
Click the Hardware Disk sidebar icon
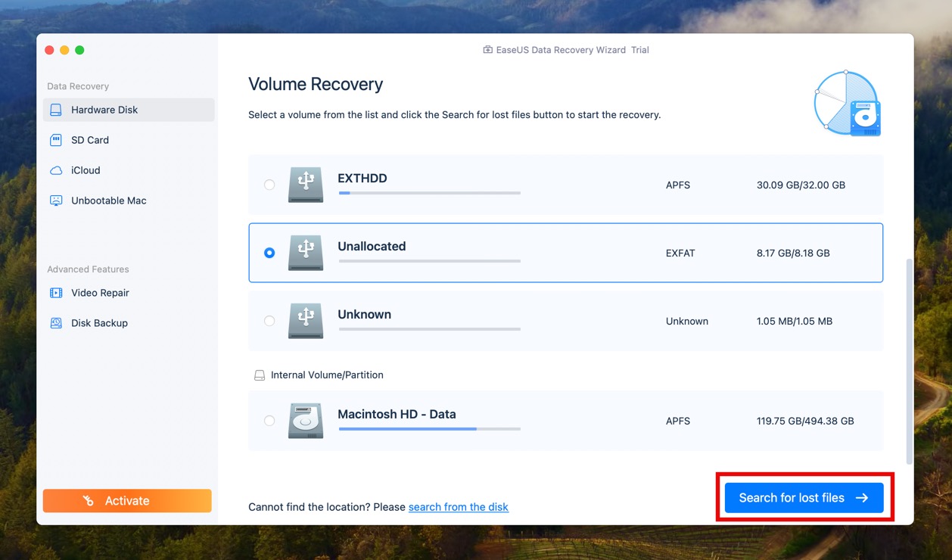point(56,110)
